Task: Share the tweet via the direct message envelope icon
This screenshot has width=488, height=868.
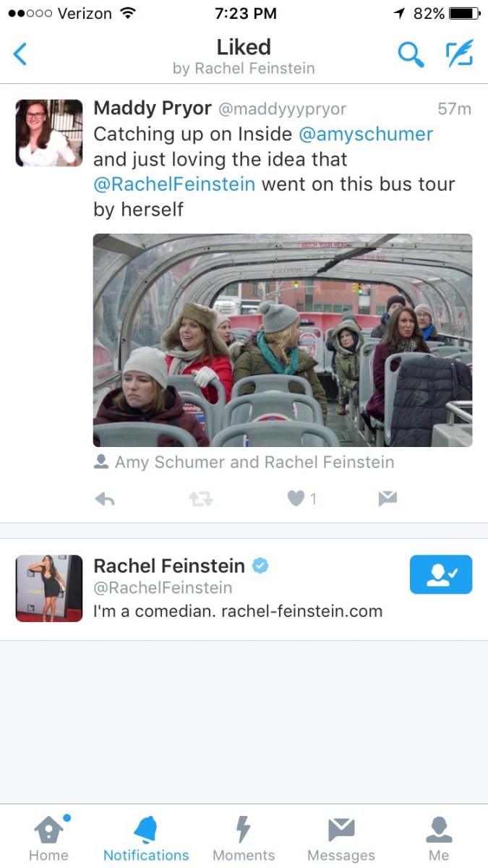Action: click(x=388, y=498)
